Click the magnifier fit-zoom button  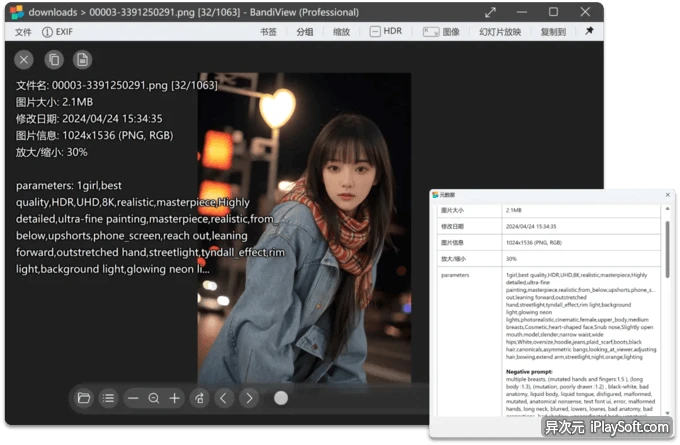coord(154,398)
